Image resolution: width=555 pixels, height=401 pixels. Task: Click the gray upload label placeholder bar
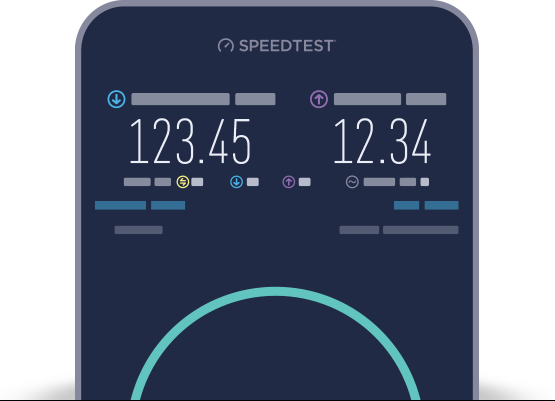(x=367, y=99)
